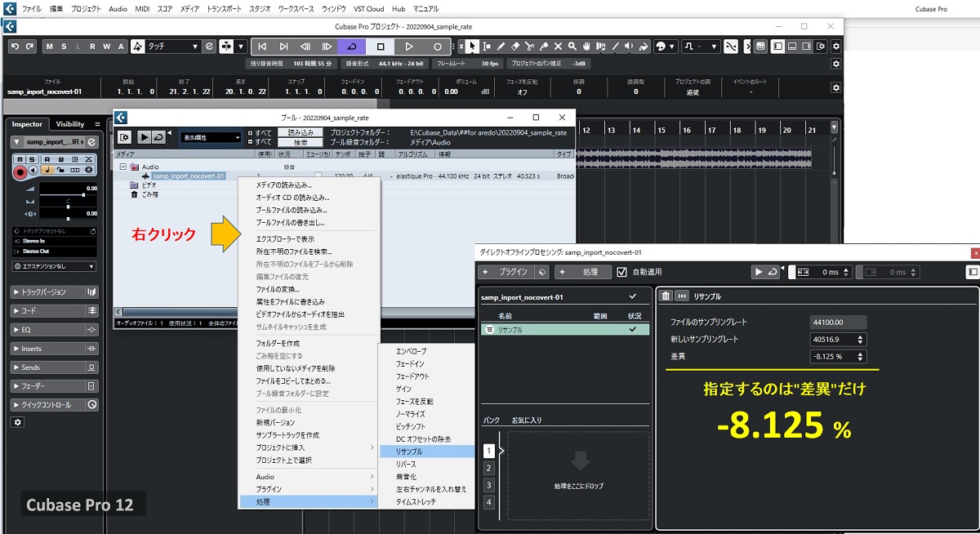Viewport: 980px width, 534px height.
Task: Toggle global Read 'R' automation in toolbar
Action: 92,47
